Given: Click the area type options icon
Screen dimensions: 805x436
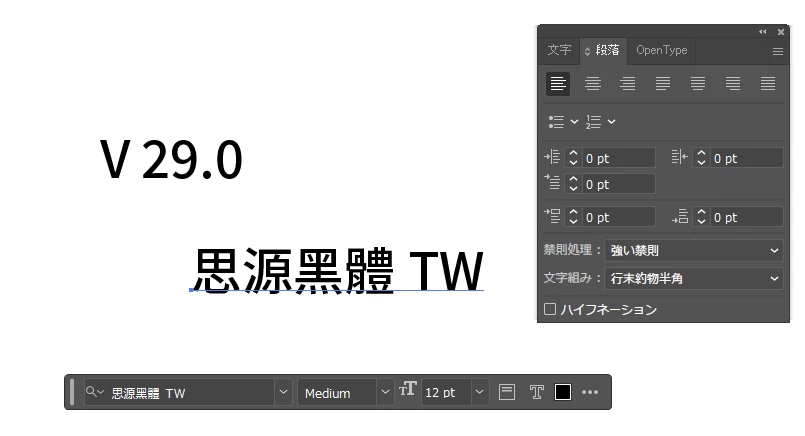Looking at the screenshot, I should click(x=507, y=392).
